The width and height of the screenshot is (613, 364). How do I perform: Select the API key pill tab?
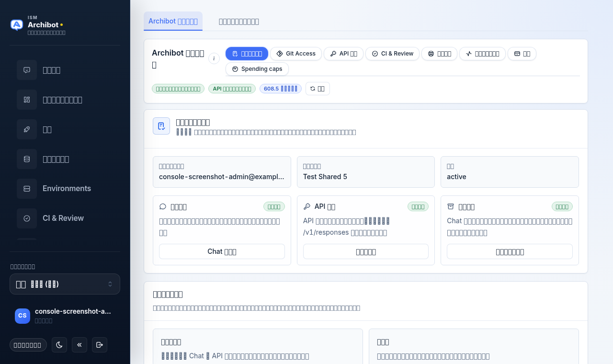pos(343,54)
